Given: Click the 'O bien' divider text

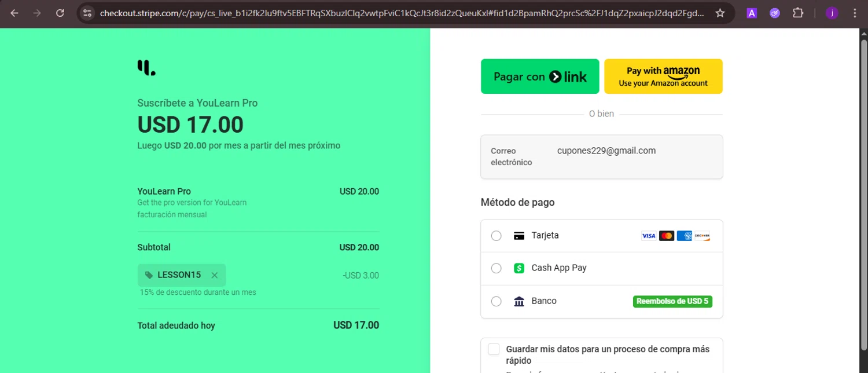Looking at the screenshot, I should point(601,114).
